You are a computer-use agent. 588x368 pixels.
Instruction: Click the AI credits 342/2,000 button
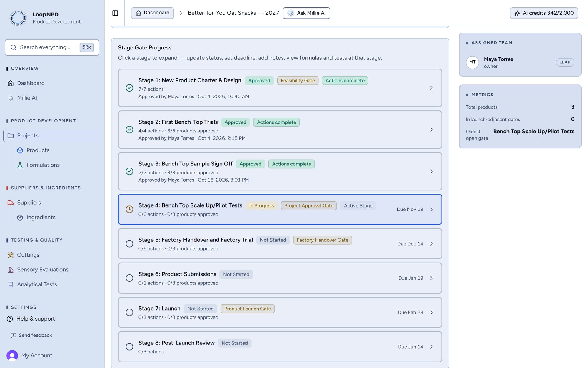(x=544, y=13)
